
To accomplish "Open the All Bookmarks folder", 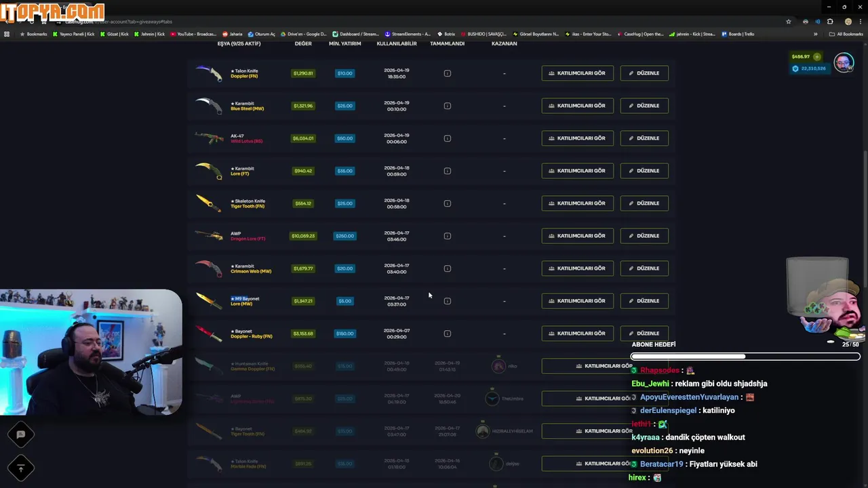I will tap(846, 34).
